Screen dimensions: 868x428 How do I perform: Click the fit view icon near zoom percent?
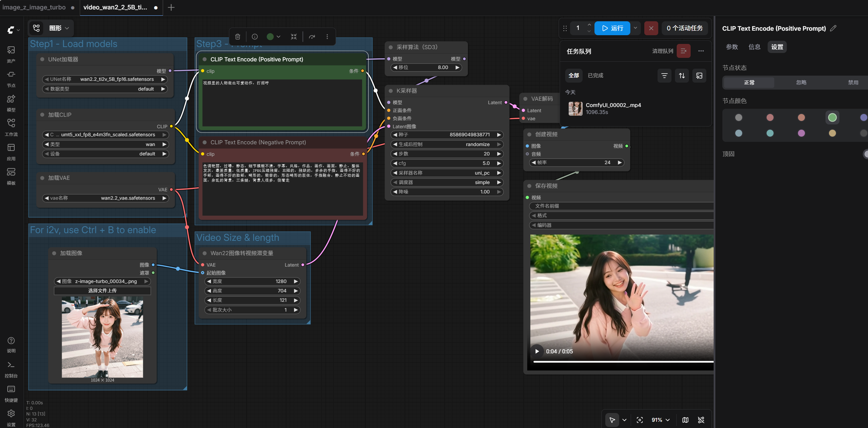coord(640,420)
